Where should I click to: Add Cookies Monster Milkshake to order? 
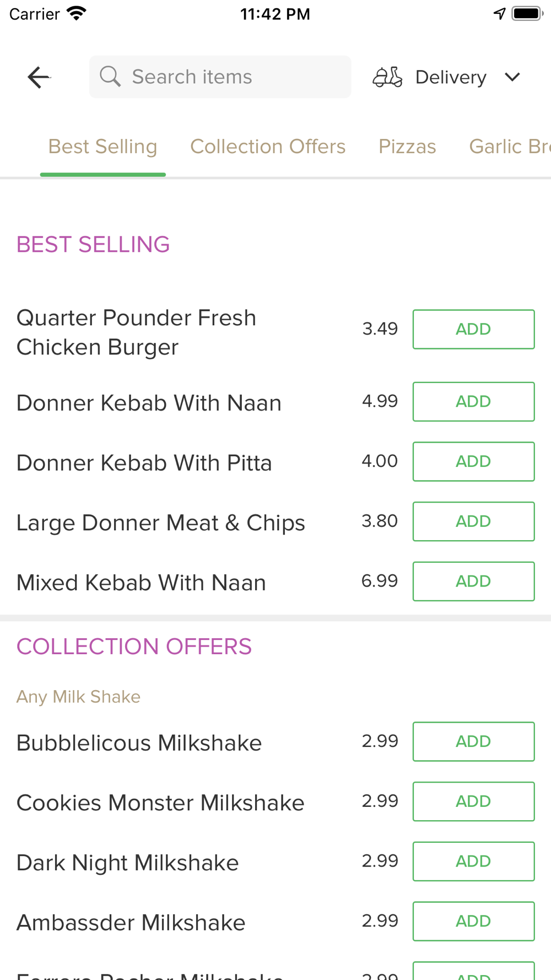pos(473,801)
